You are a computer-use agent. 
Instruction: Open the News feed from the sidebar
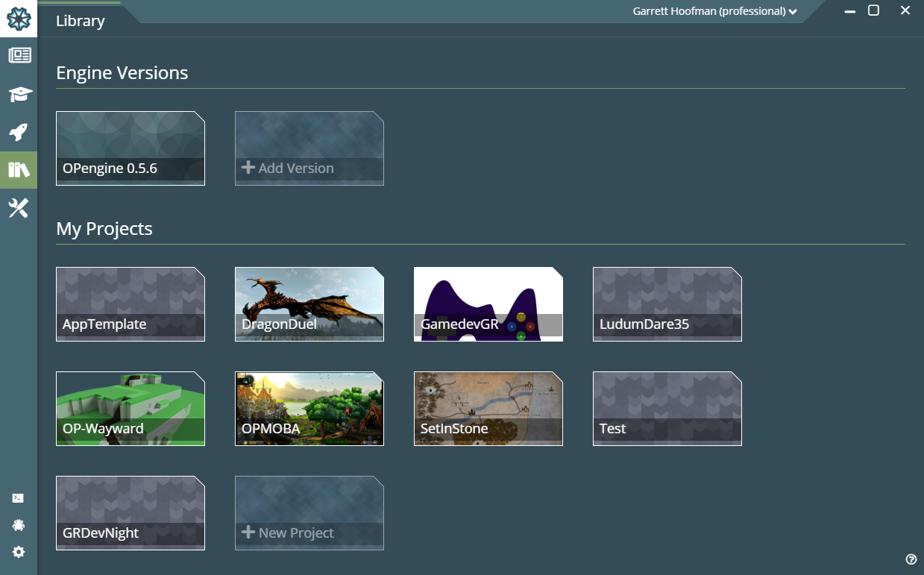[19, 55]
